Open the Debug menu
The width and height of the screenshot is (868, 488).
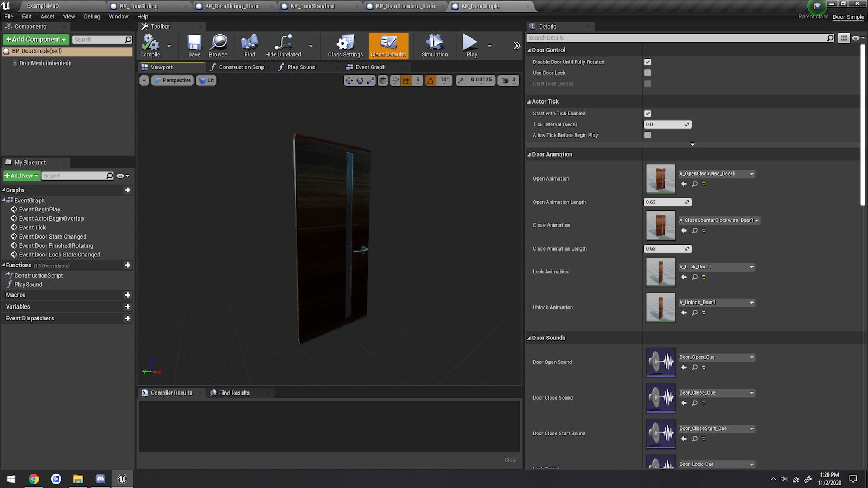92,16
